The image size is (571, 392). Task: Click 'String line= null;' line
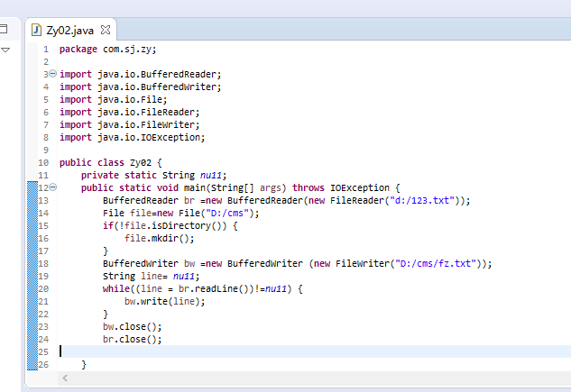pos(152,276)
